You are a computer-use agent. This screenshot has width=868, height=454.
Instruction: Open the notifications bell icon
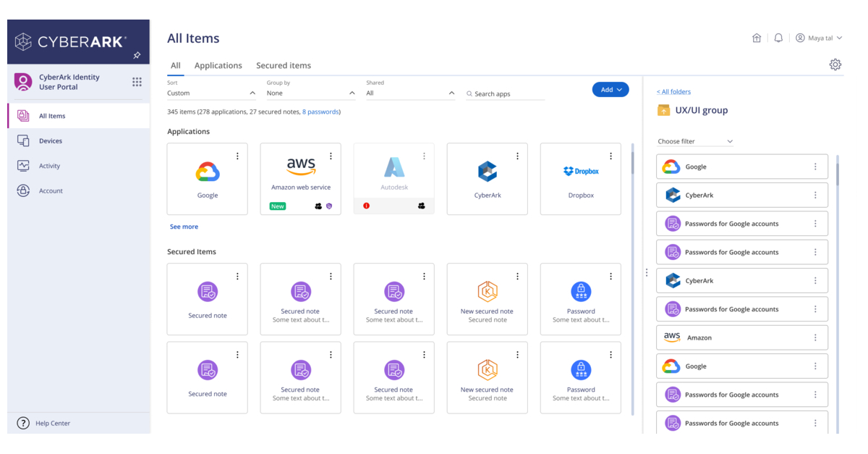pyautogui.click(x=778, y=38)
